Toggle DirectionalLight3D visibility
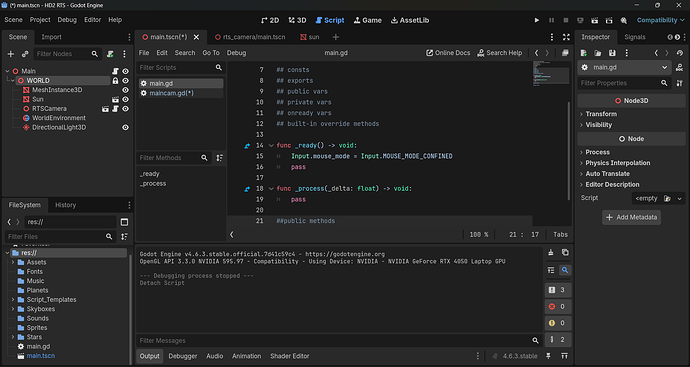The height and width of the screenshot is (367, 690). (x=125, y=128)
